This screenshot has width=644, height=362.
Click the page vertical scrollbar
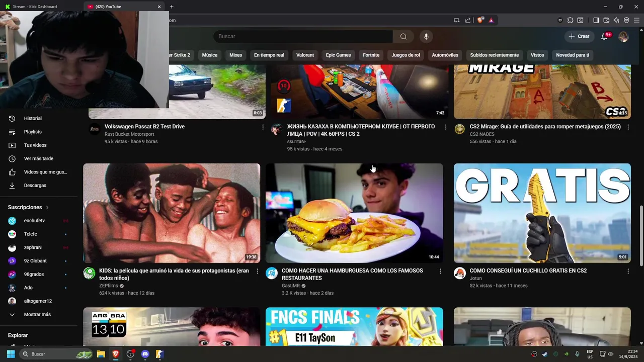click(640, 236)
